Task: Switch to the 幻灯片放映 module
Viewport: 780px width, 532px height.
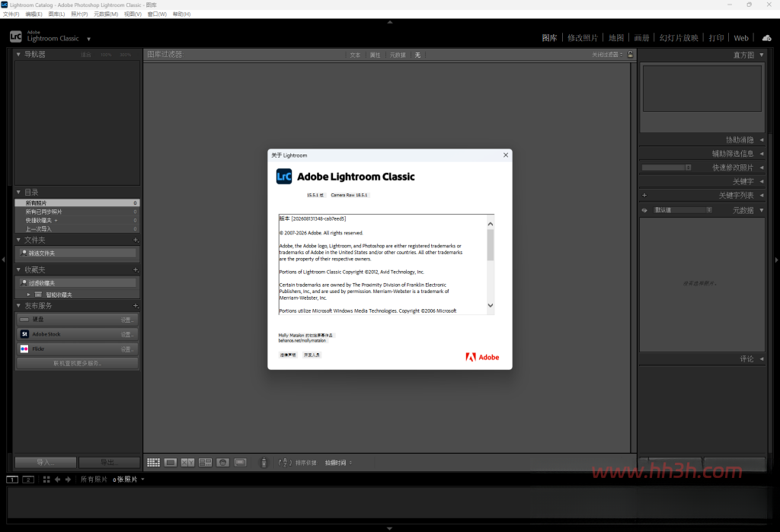Action: [x=679, y=38]
